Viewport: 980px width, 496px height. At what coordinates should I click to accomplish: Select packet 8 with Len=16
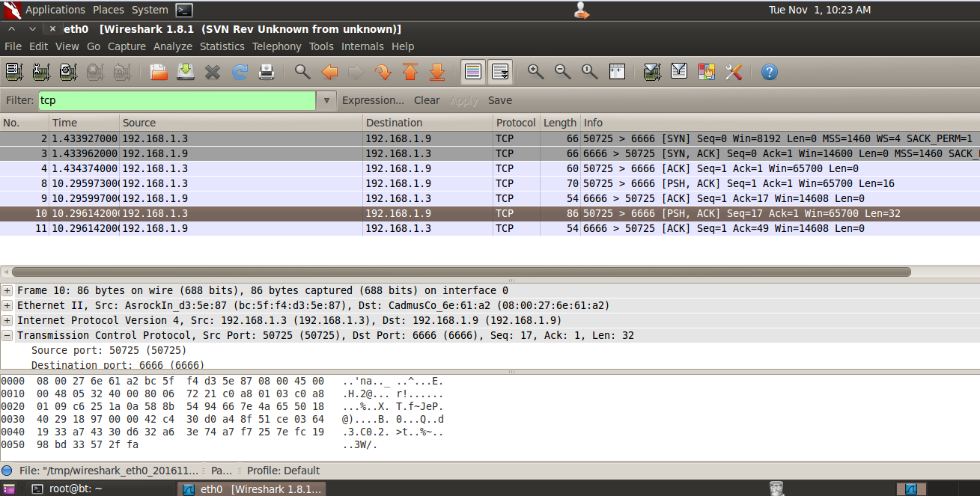490,183
